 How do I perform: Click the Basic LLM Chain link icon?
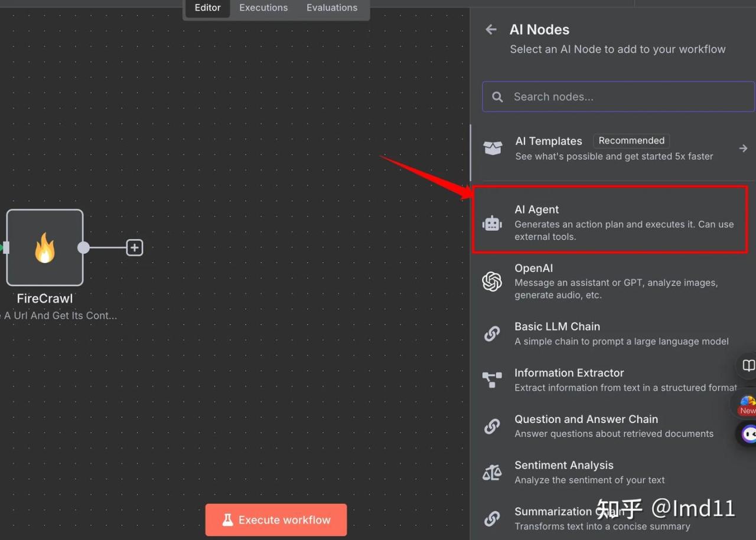click(492, 334)
